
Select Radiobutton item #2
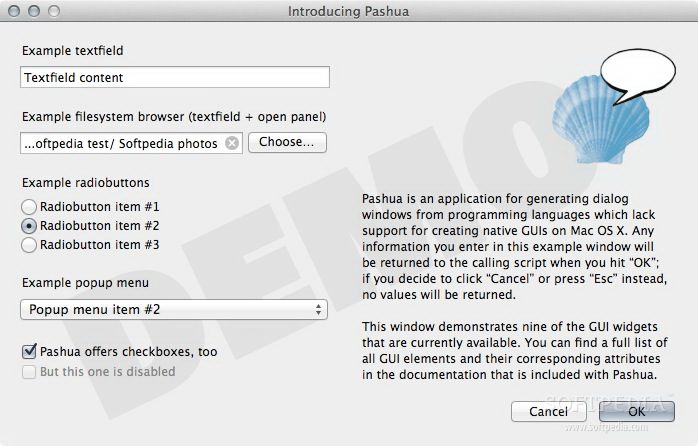coord(29,226)
